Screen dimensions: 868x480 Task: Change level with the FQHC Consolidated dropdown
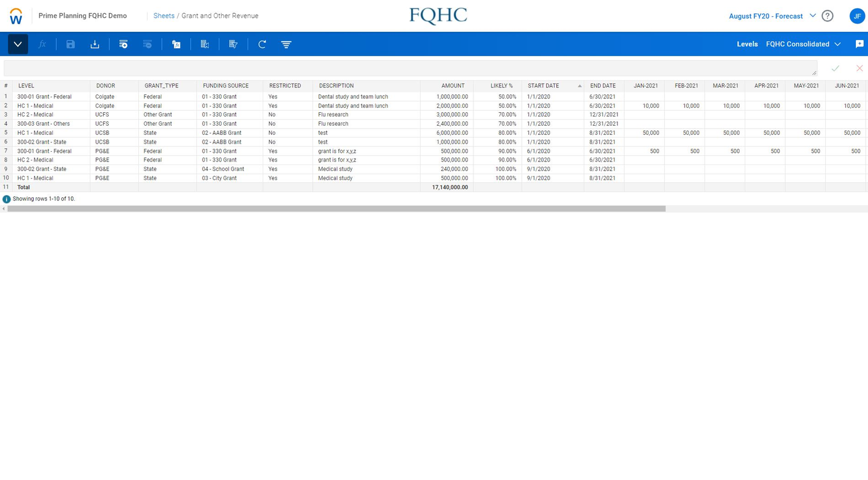pyautogui.click(x=803, y=44)
